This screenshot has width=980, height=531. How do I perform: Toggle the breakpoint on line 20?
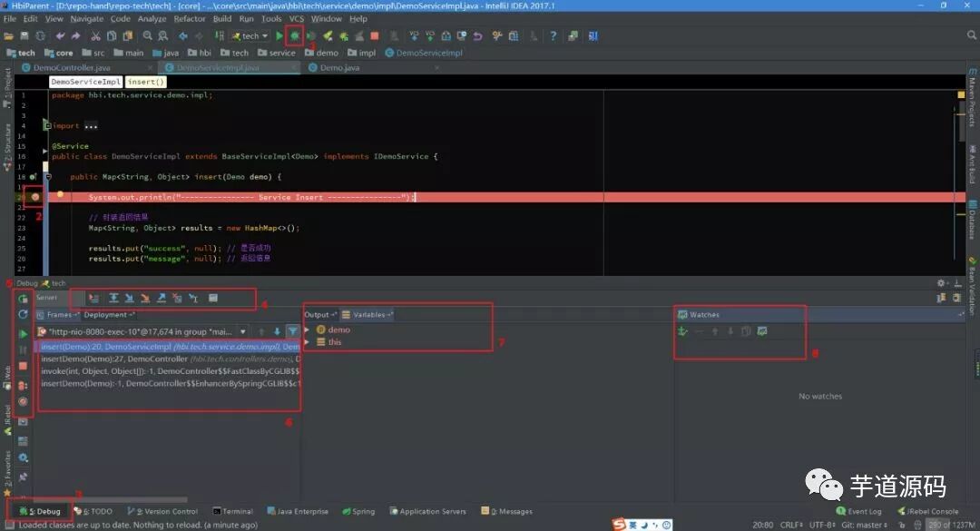(x=35, y=196)
